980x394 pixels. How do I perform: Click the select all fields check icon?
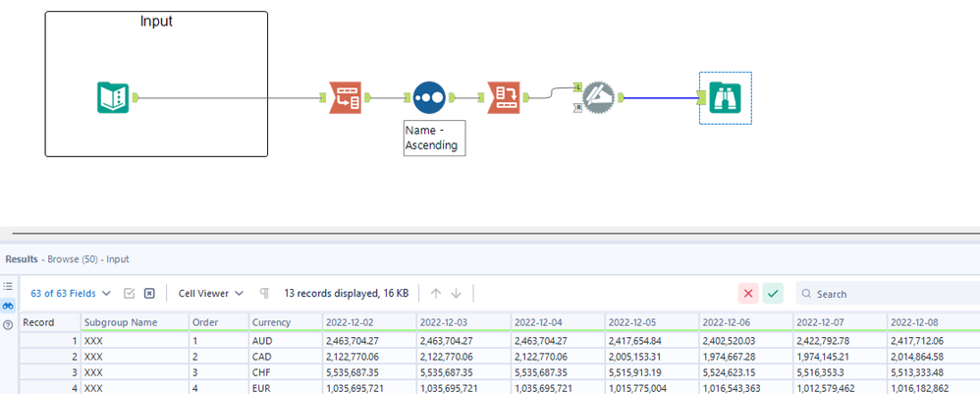(130, 294)
